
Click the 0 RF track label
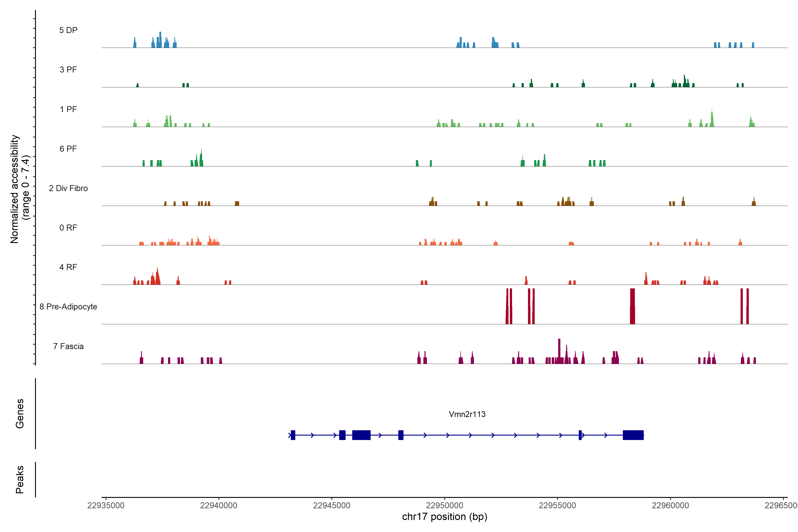point(68,228)
